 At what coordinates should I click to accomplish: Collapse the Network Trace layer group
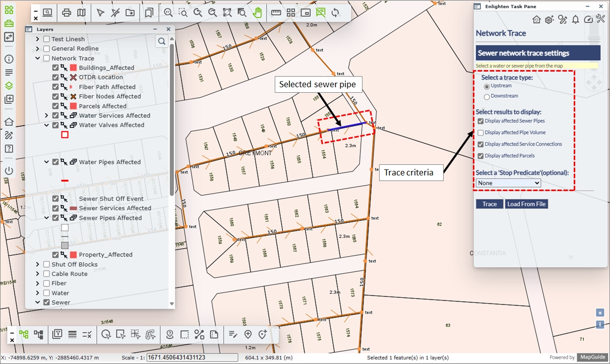click(38, 58)
